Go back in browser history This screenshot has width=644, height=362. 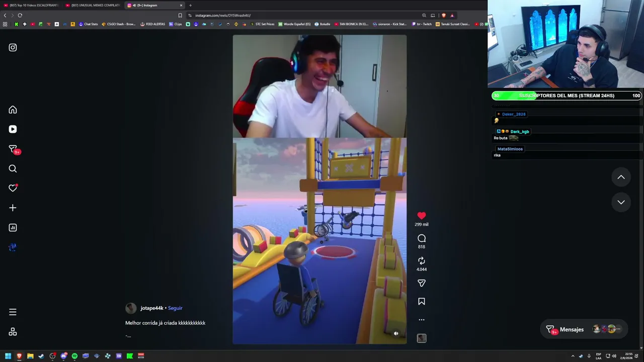pos(5,15)
